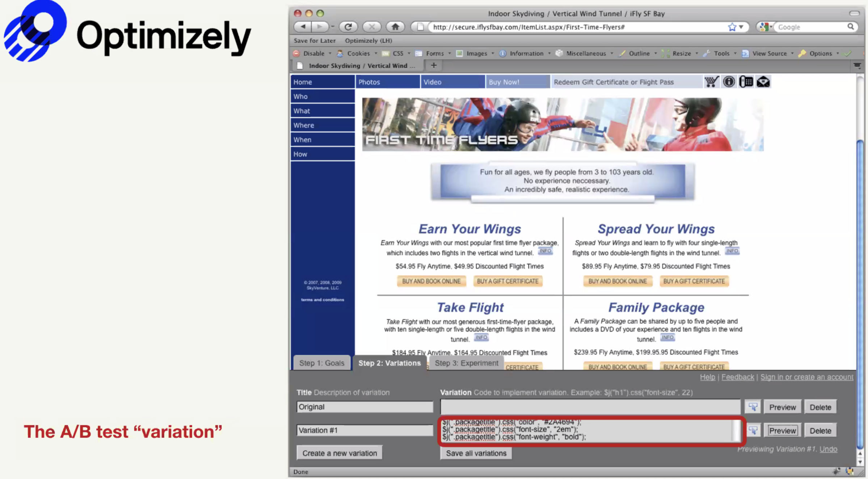Viewport: 868px width, 479px height.
Task: Click Create a new variation button
Action: (x=339, y=453)
